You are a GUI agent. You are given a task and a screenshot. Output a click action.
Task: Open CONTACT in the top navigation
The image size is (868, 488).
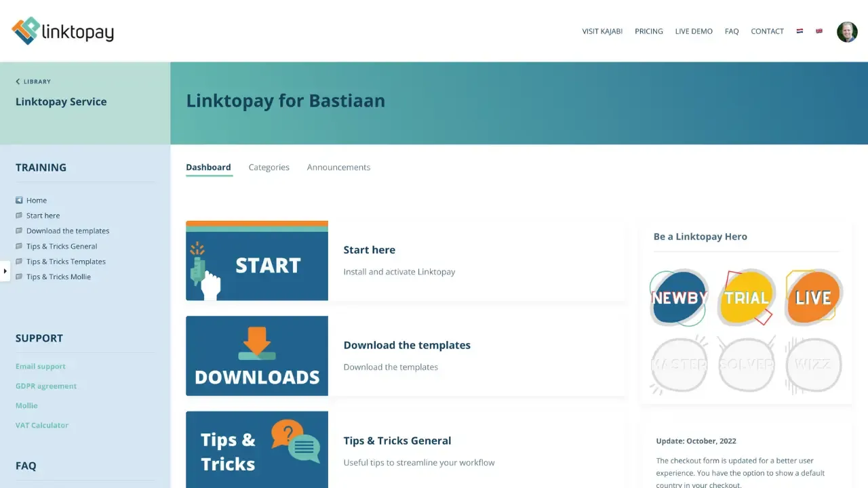pos(767,31)
